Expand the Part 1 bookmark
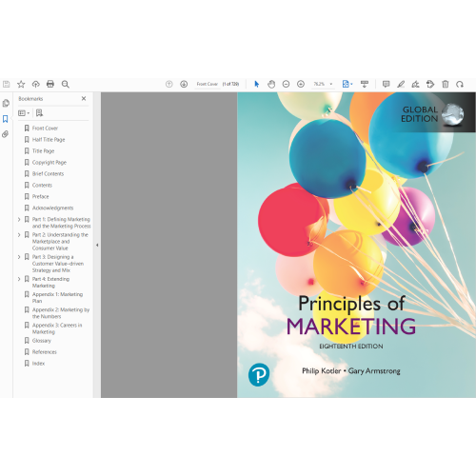476x476 pixels. 19,219
